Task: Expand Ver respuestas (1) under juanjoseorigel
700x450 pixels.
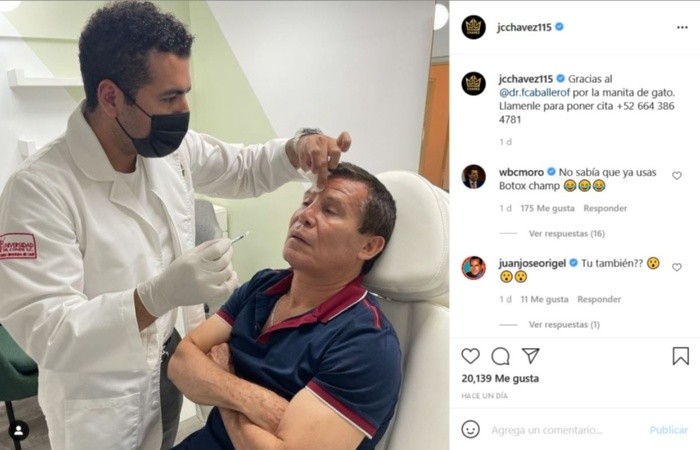Action: [564, 325]
